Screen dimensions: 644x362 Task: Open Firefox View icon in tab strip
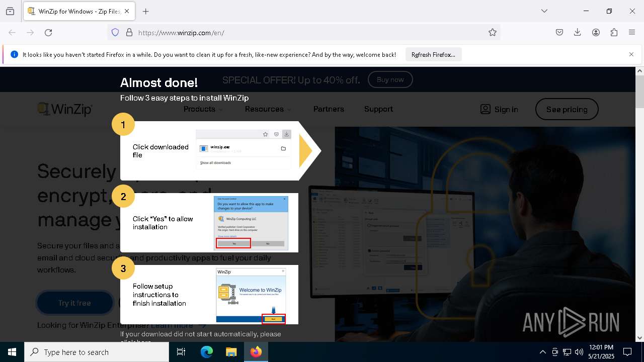click(10, 11)
